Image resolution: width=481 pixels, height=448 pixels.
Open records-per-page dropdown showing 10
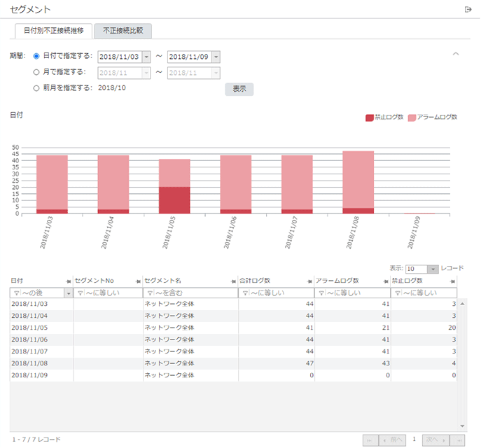point(433,269)
